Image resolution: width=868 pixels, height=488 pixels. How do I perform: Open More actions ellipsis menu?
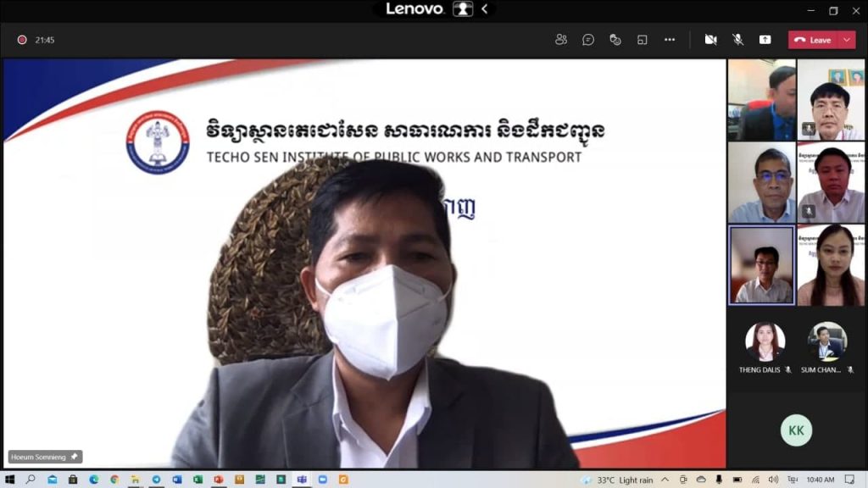click(670, 40)
